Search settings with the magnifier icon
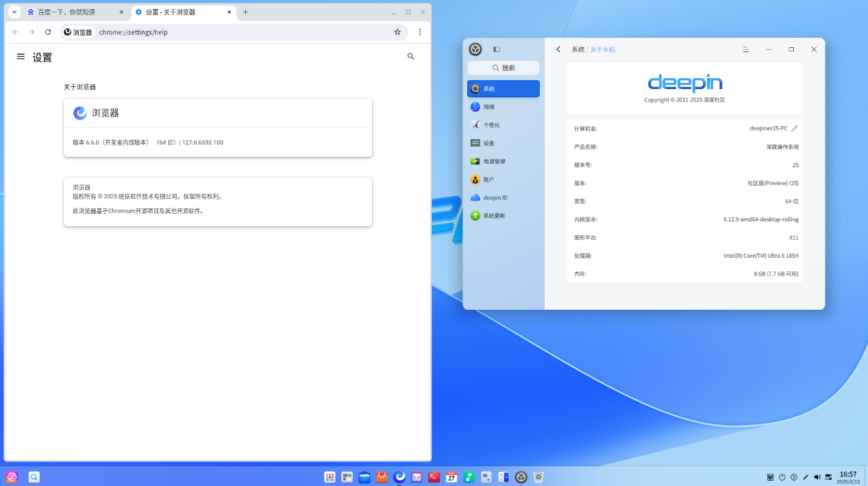The image size is (868, 486). coord(410,57)
